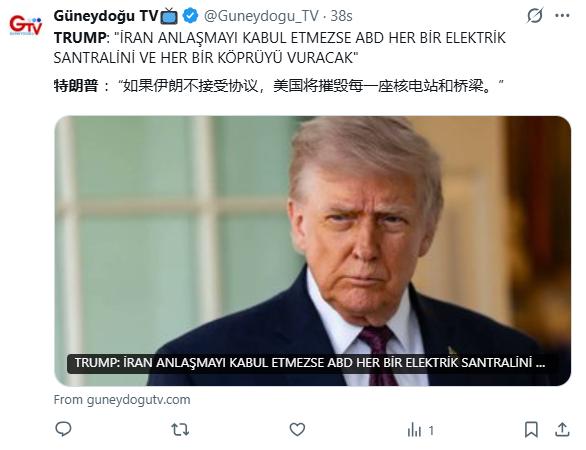Repost this tweet with retweet icon

pyautogui.click(x=180, y=429)
